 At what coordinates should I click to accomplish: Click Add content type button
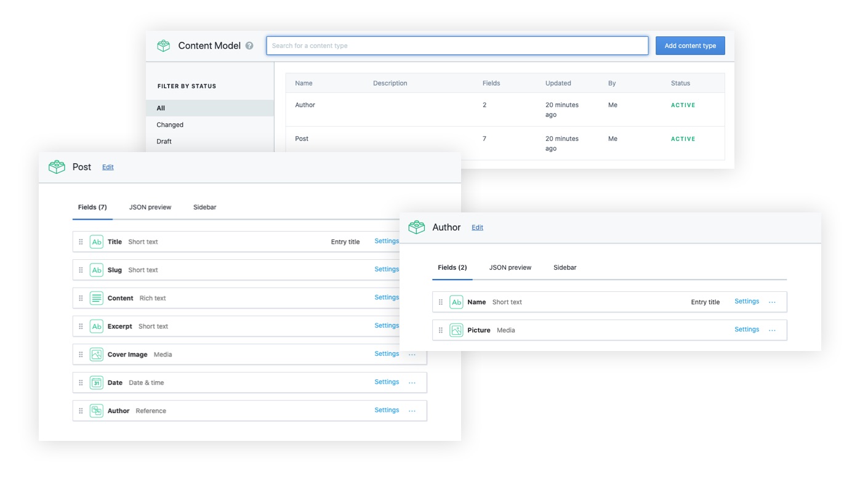[690, 46]
